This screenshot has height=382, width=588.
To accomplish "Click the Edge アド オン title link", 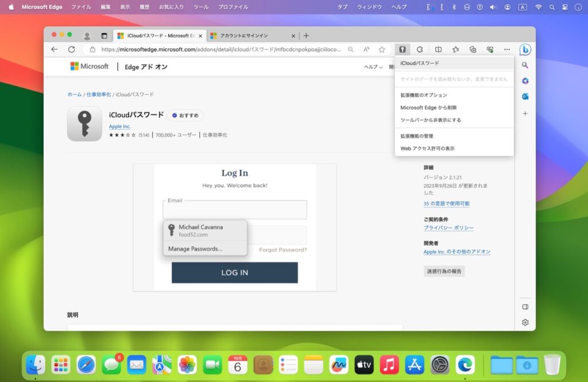I will coord(146,67).
